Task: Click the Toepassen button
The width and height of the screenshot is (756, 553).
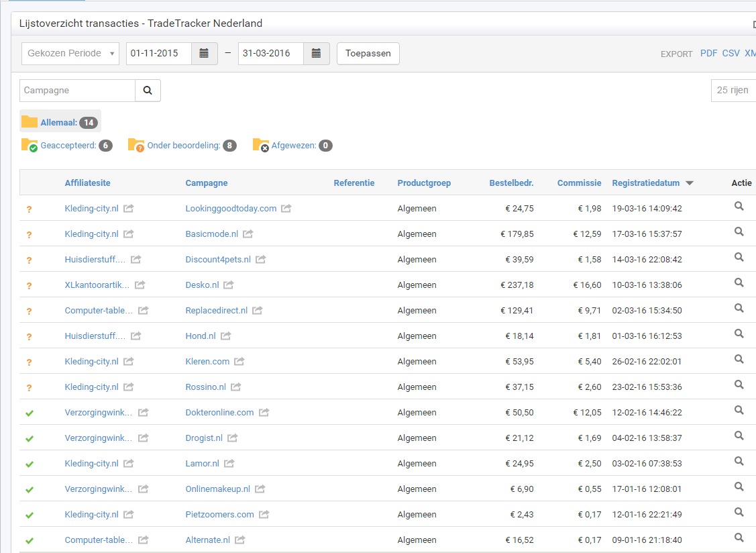Action: [368, 54]
